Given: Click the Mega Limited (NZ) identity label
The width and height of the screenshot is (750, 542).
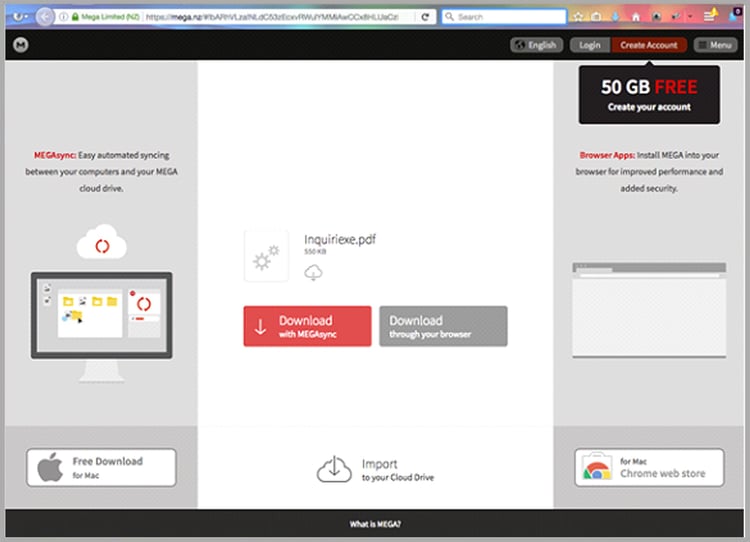Looking at the screenshot, I should coord(110,17).
